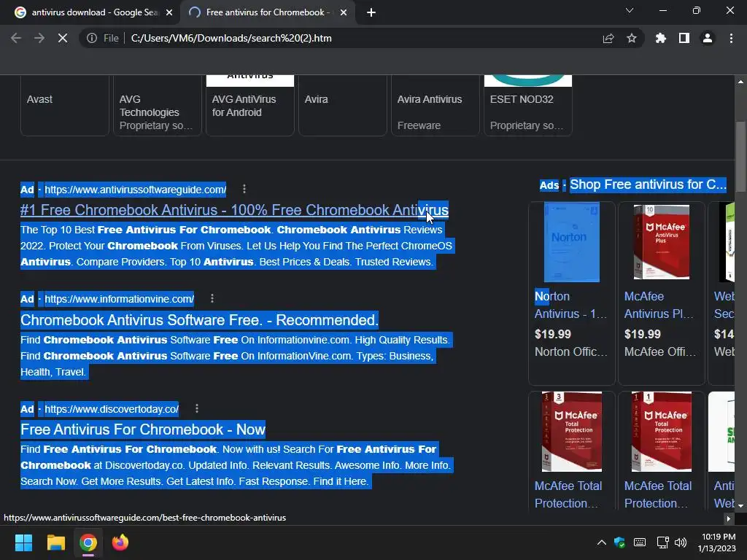View site information icon next to File
Screen dimensions: 747x560
91,38
